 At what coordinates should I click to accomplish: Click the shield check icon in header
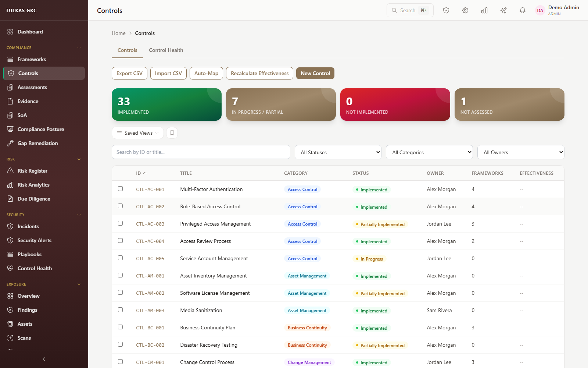click(446, 10)
